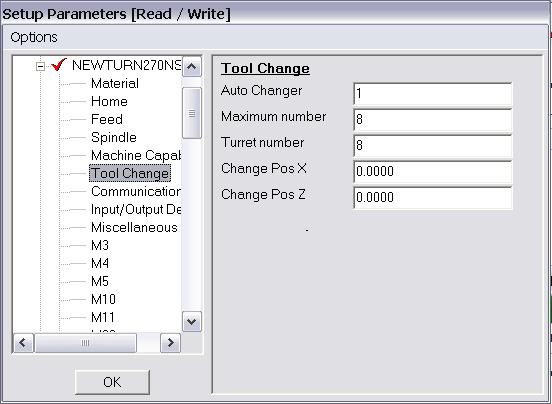Select the M10 entry

(103, 299)
